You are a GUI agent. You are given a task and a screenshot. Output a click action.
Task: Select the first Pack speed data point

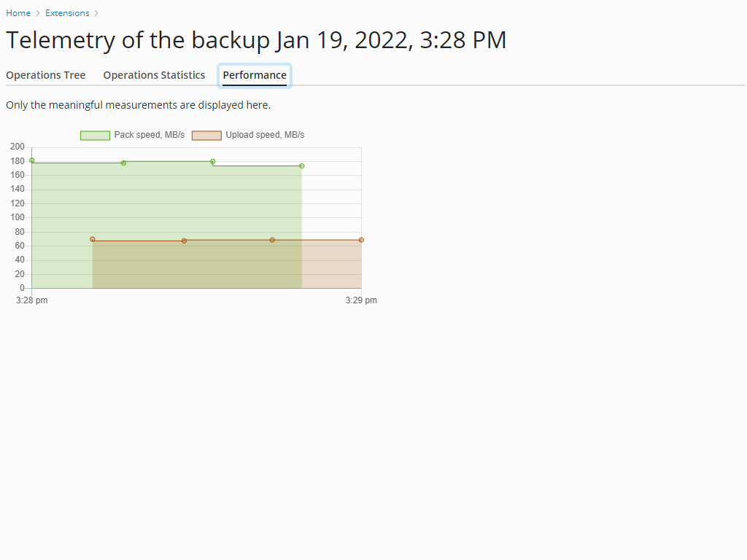pyautogui.click(x=31, y=160)
